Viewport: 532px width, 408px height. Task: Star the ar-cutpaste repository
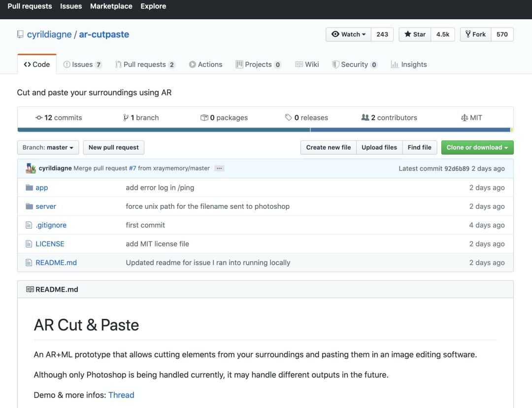tap(415, 34)
